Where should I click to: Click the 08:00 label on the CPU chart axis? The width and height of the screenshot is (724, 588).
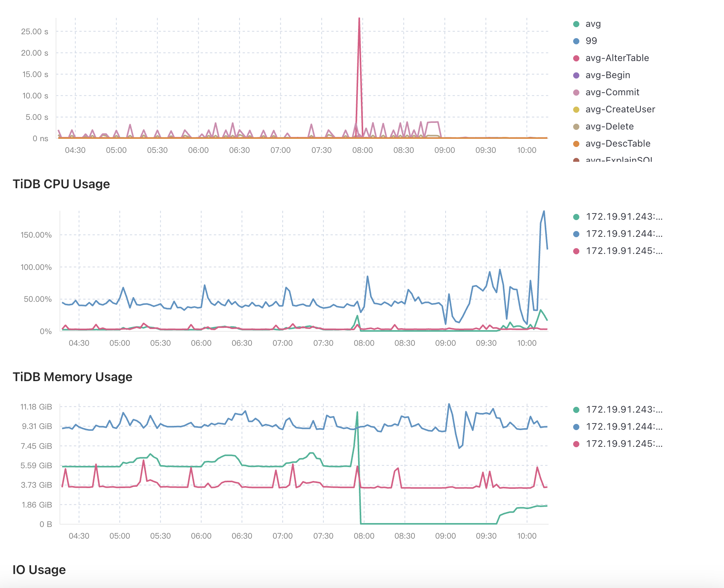[364, 343]
